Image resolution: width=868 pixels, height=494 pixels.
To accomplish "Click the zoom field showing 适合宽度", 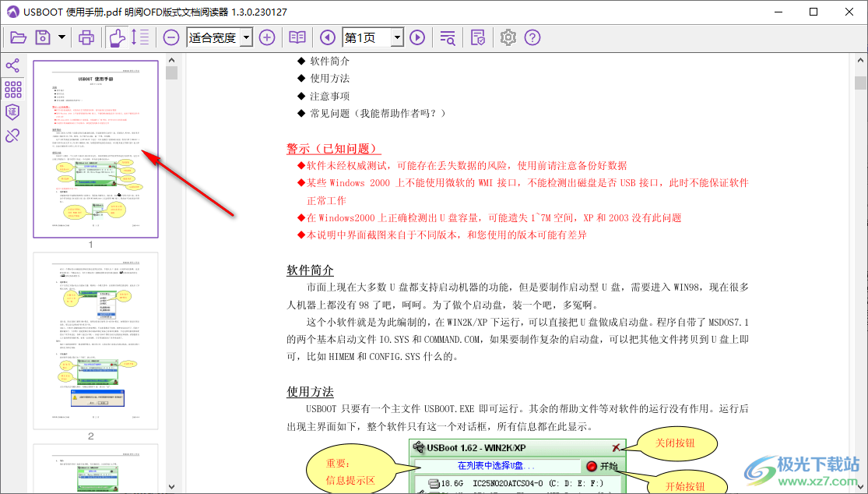I will click(214, 37).
